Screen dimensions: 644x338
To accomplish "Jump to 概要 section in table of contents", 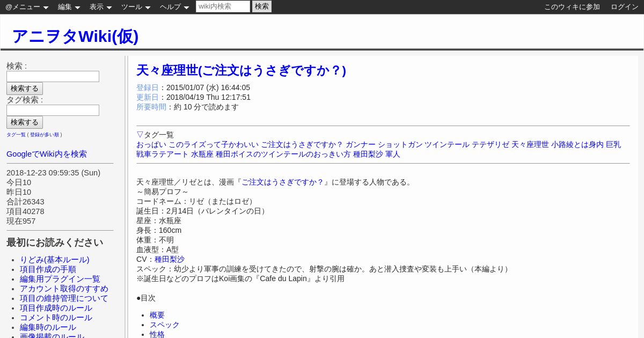I will pyautogui.click(x=157, y=315).
